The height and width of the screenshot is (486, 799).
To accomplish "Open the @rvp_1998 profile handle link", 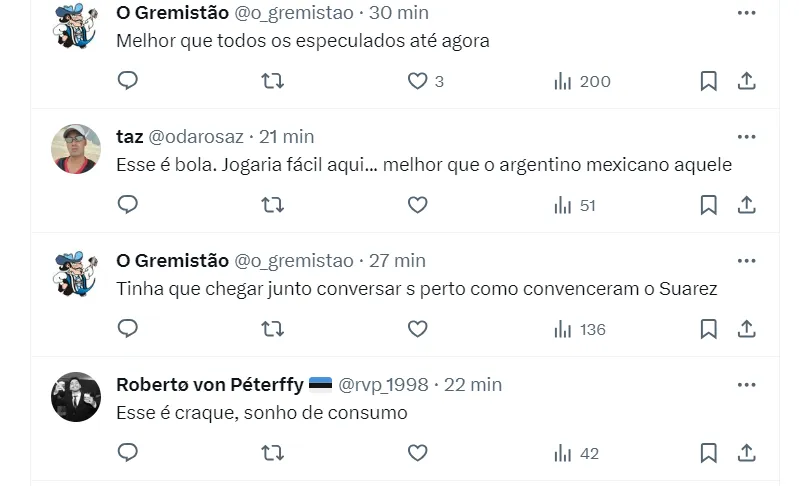I will coord(383,385).
